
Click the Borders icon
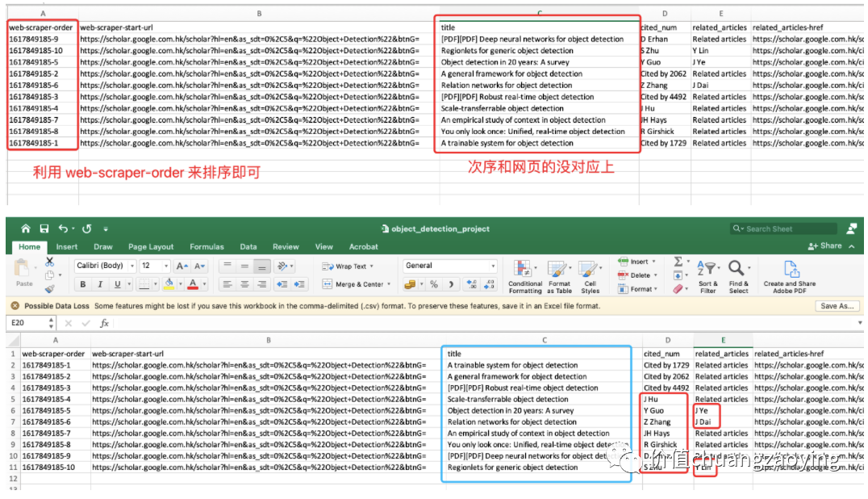(x=144, y=284)
